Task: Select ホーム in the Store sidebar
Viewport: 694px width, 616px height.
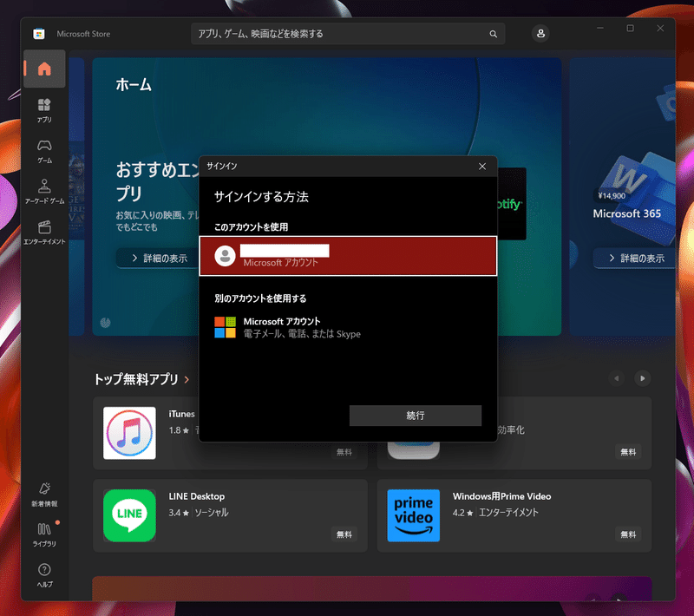Action: pos(44,69)
